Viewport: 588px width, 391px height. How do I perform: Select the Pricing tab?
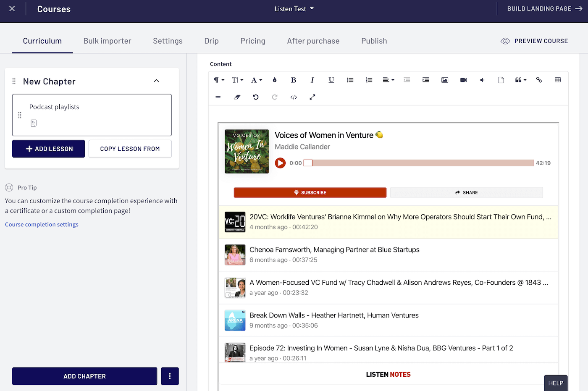[x=253, y=41]
